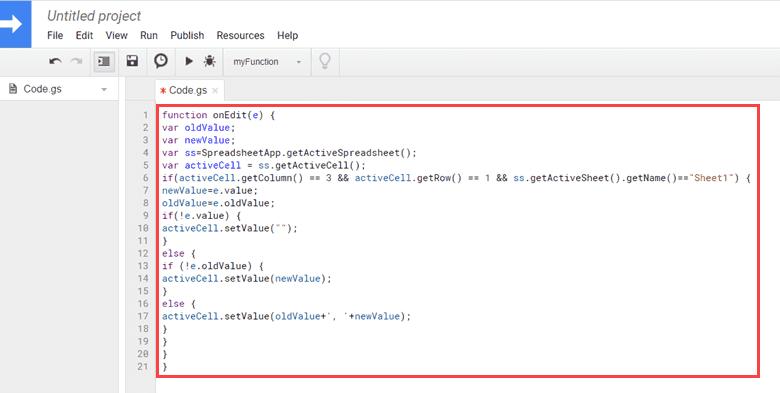Open current project's triggers clock icon
780x393 pixels.
coord(161,61)
